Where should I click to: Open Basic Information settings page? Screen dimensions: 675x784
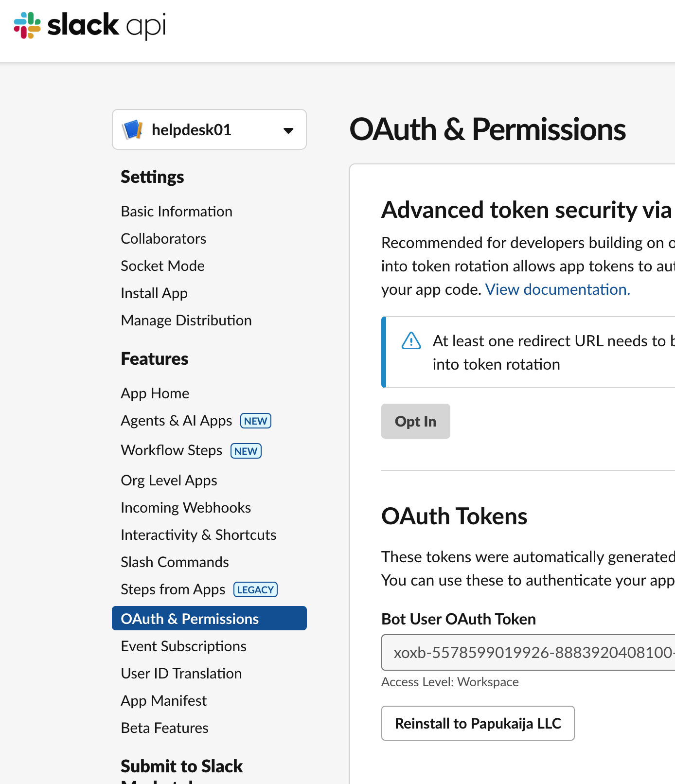coord(177,212)
